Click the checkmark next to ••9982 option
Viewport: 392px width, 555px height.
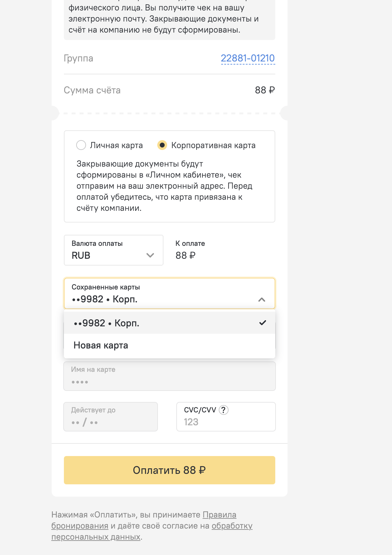[x=263, y=323]
